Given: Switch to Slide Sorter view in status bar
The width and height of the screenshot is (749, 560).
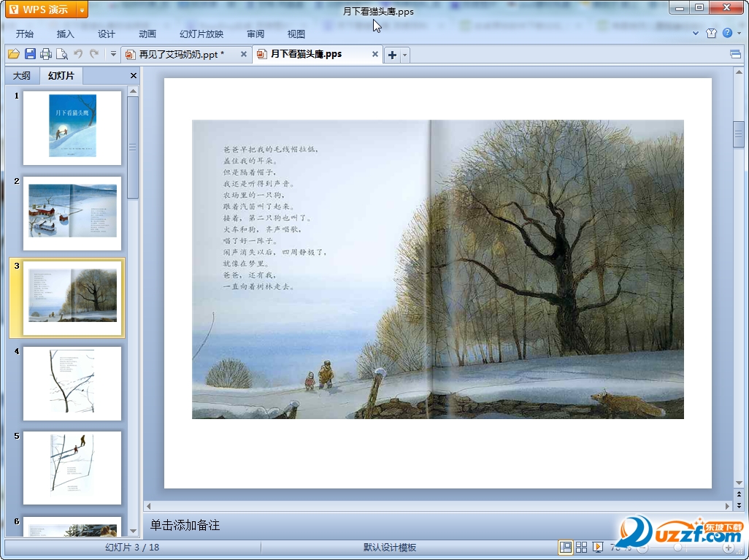Looking at the screenshot, I should (x=581, y=547).
